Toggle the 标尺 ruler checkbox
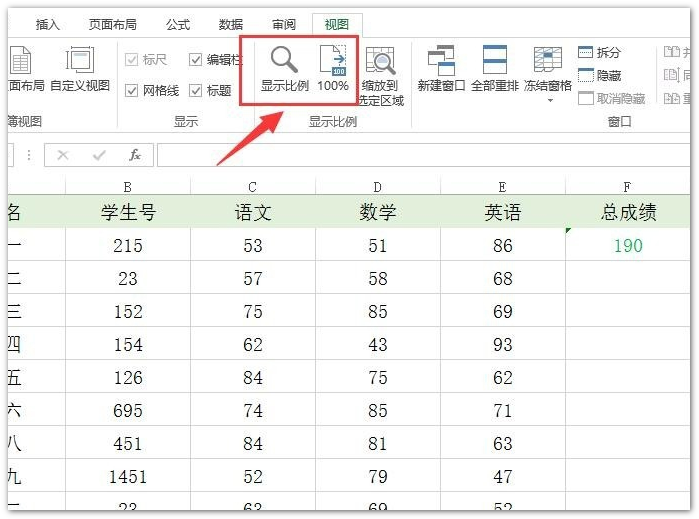This screenshot has height=519, width=699. [131, 59]
